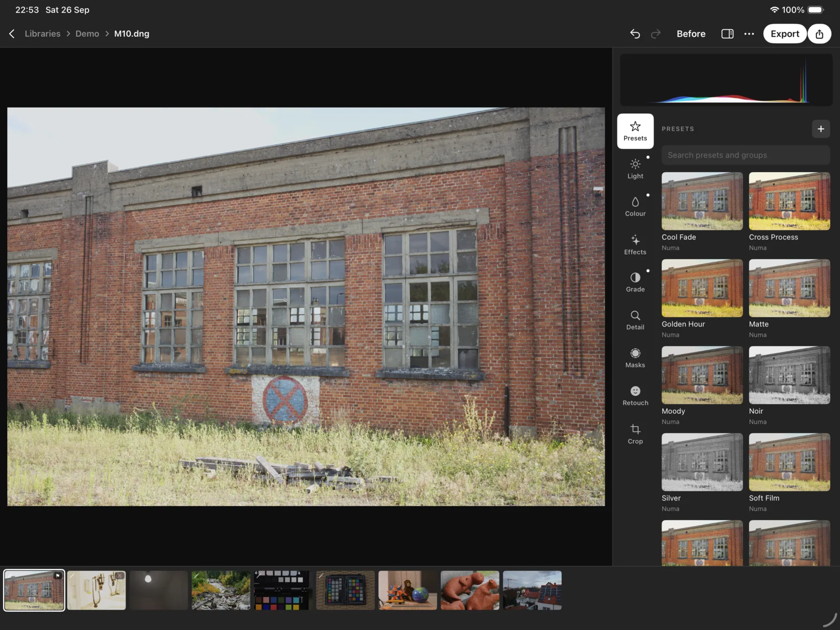Click the Export button
The height and width of the screenshot is (630, 840).
[x=785, y=34]
